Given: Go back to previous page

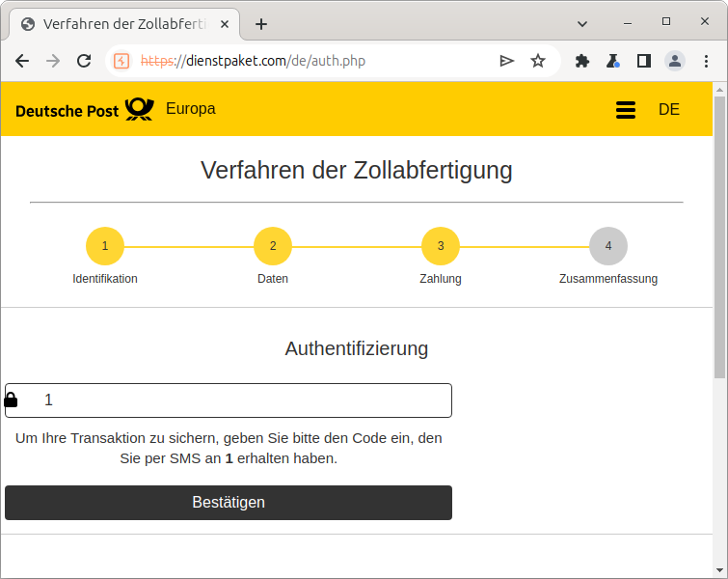Looking at the screenshot, I should (x=22, y=61).
